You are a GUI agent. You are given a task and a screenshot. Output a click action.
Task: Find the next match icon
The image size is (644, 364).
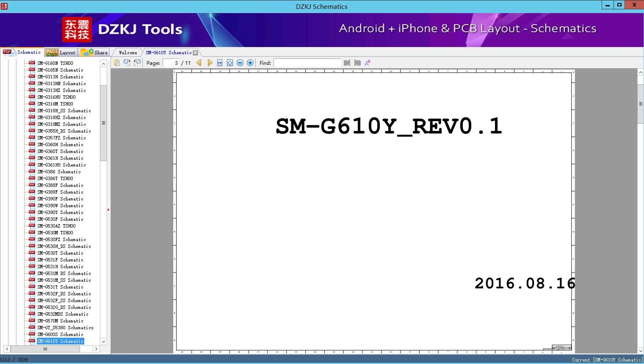357,63
